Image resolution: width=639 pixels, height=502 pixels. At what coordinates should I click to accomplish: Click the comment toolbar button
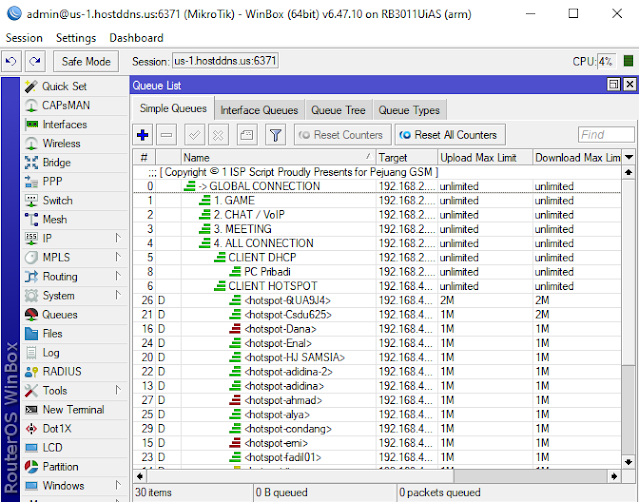pos(247,135)
